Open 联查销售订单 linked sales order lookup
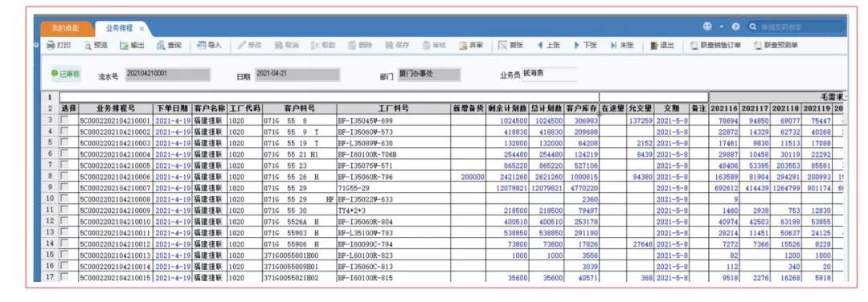 pyautogui.click(x=716, y=46)
